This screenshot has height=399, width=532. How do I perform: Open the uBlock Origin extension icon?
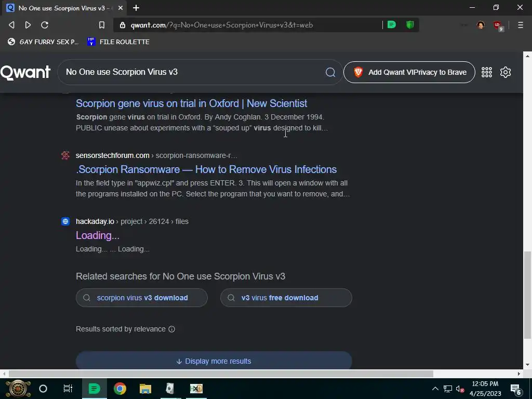(498, 25)
